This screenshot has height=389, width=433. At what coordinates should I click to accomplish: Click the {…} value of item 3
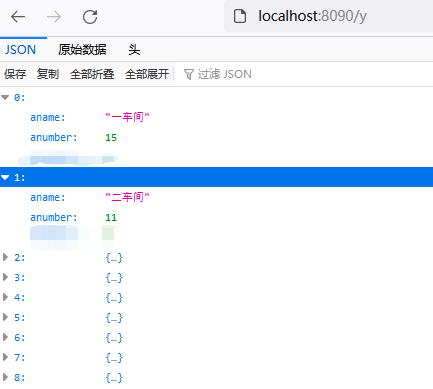click(x=114, y=277)
